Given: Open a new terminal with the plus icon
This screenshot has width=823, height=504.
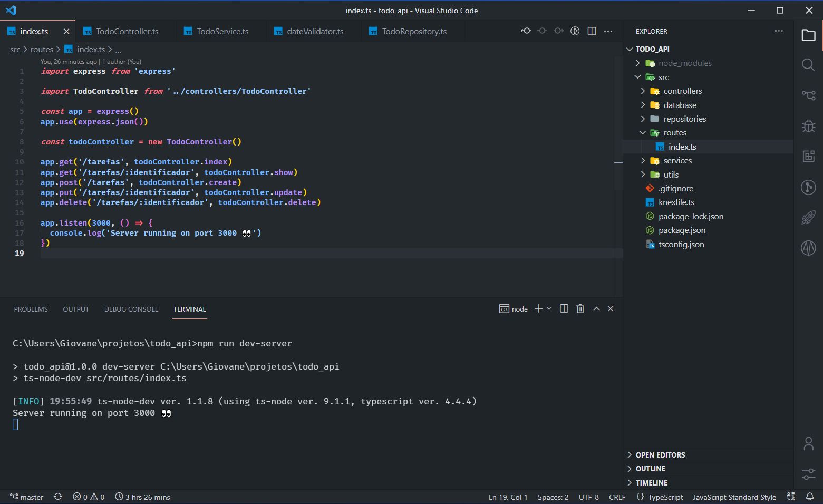Looking at the screenshot, I should pyautogui.click(x=538, y=308).
